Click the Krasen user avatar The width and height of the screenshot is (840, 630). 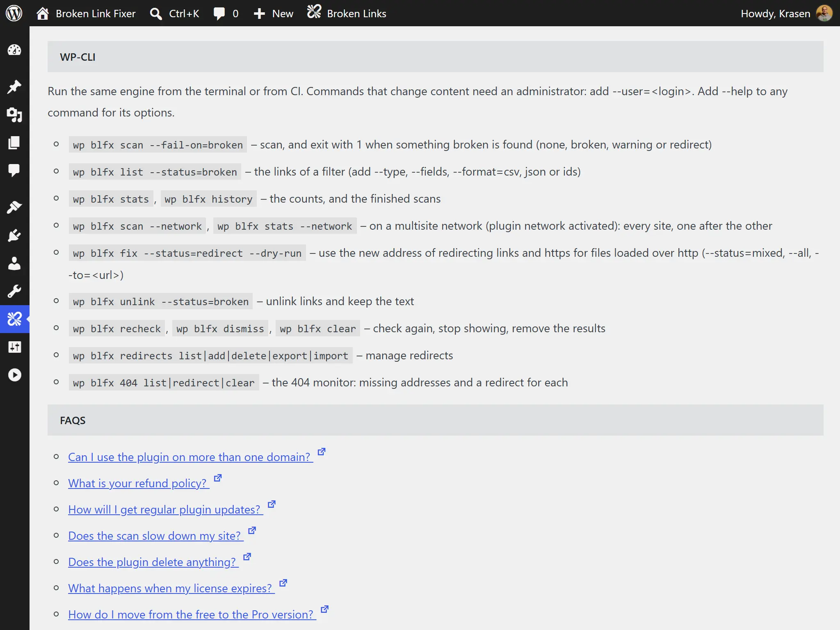click(x=824, y=13)
